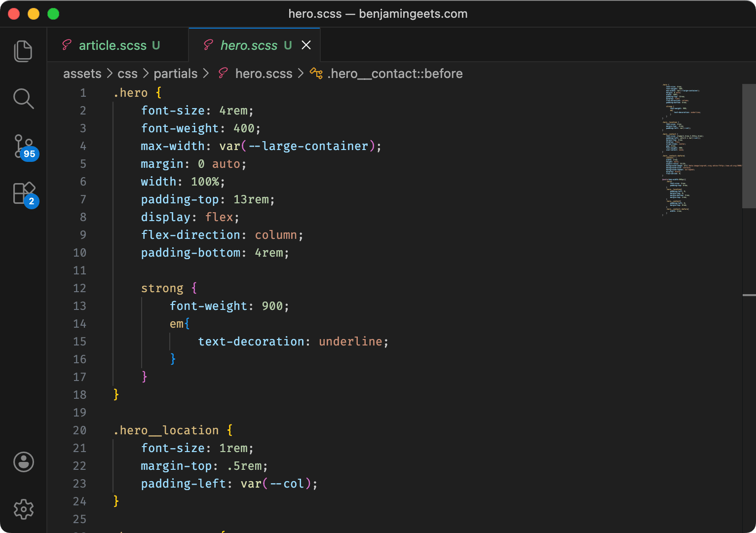This screenshot has width=756, height=533.
Task: Open the Search panel icon
Action: pos(23,99)
